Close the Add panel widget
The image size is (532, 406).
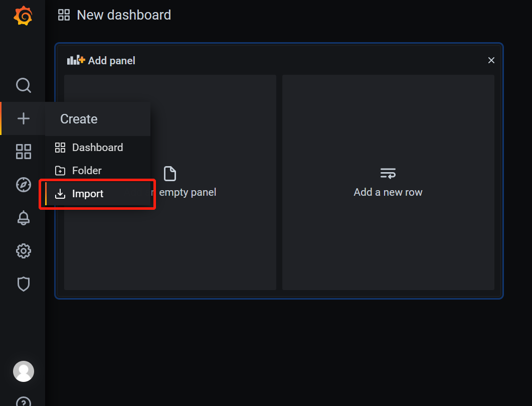point(491,60)
